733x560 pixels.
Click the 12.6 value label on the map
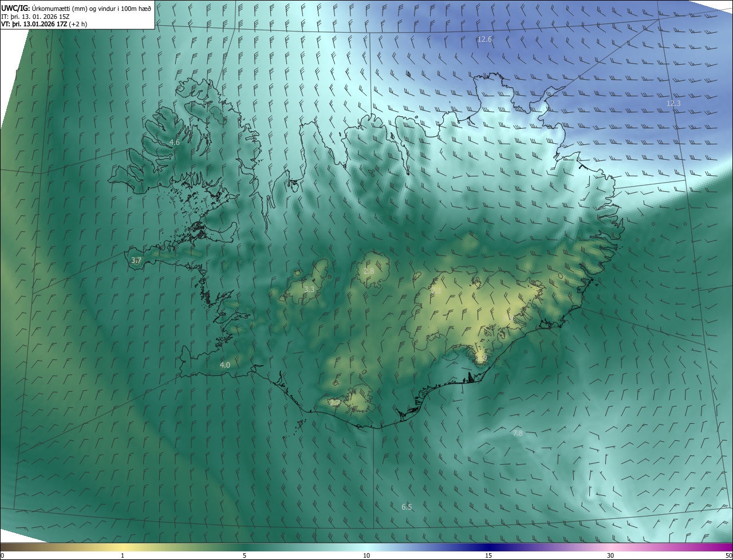[485, 40]
